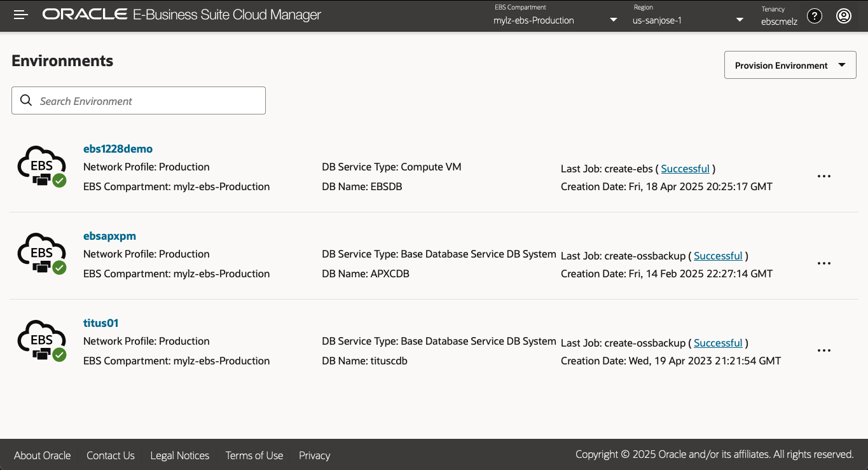This screenshot has height=470, width=868.
Task: Click the EBS environment icon for ebsapxpm
Action: click(x=41, y=254)
